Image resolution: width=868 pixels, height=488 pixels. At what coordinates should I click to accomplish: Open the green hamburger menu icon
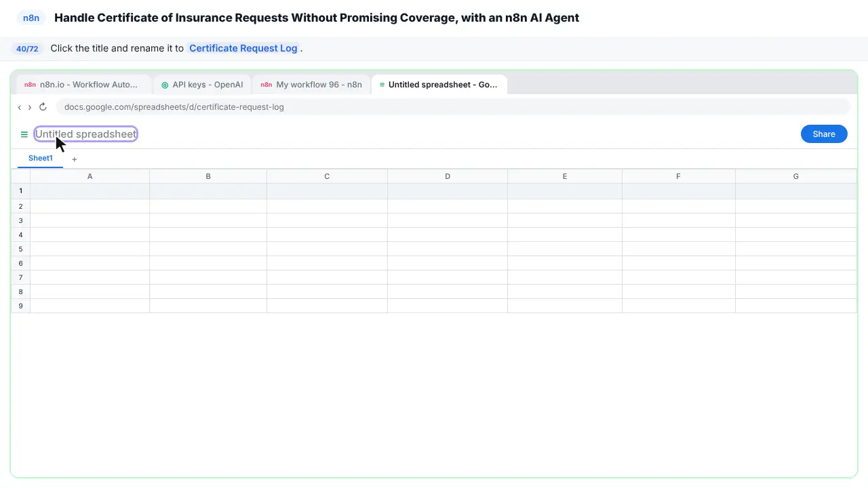(24, 134)
